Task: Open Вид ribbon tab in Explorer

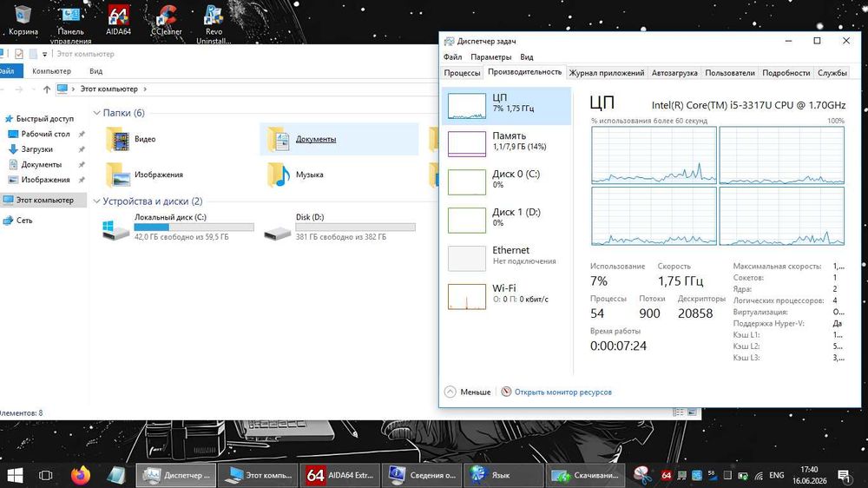Action: (95, 71)
